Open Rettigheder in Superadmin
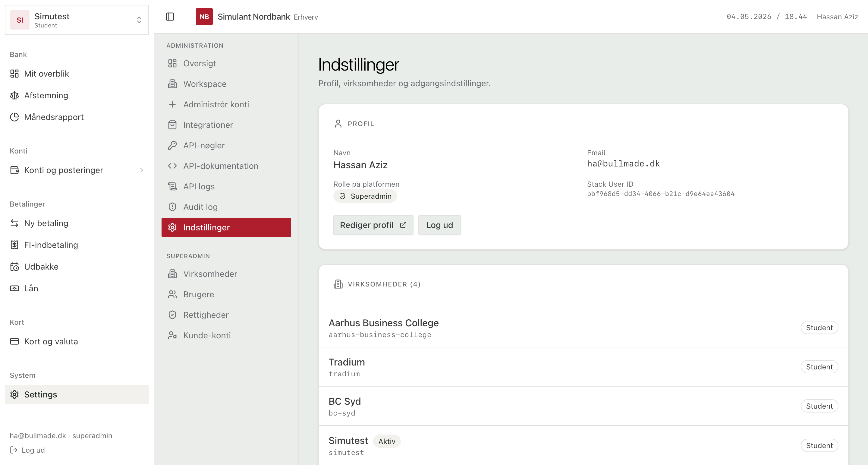This screenshot has height=465, width=868. [226, 315]
